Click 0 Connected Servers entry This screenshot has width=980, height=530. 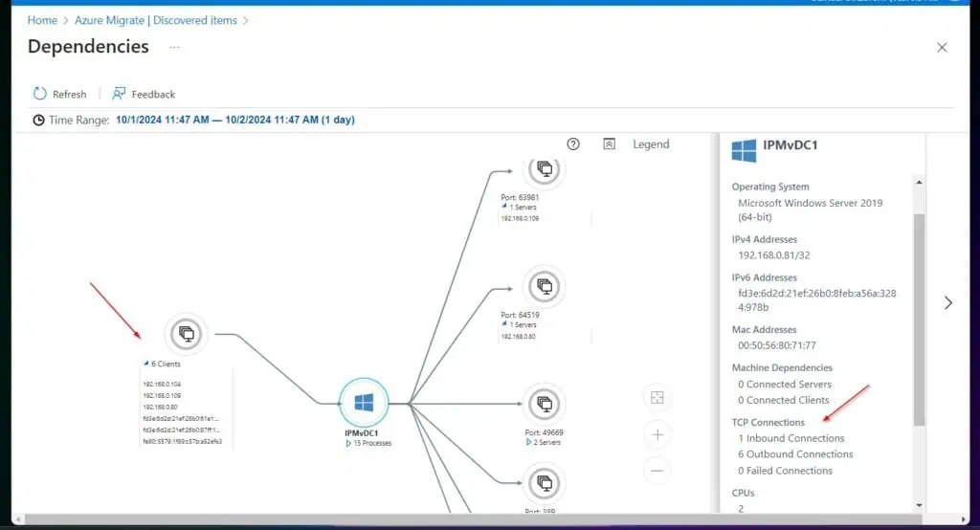coord(785,384)
